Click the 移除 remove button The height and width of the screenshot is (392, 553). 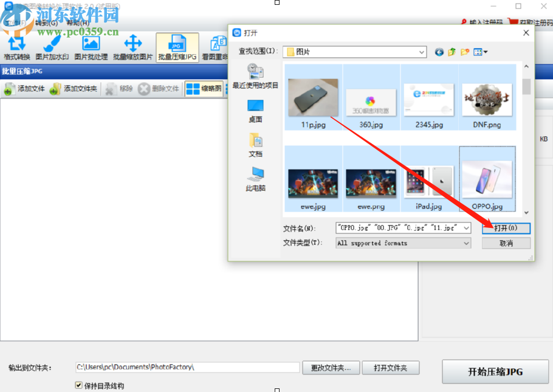tap(119, 89)
